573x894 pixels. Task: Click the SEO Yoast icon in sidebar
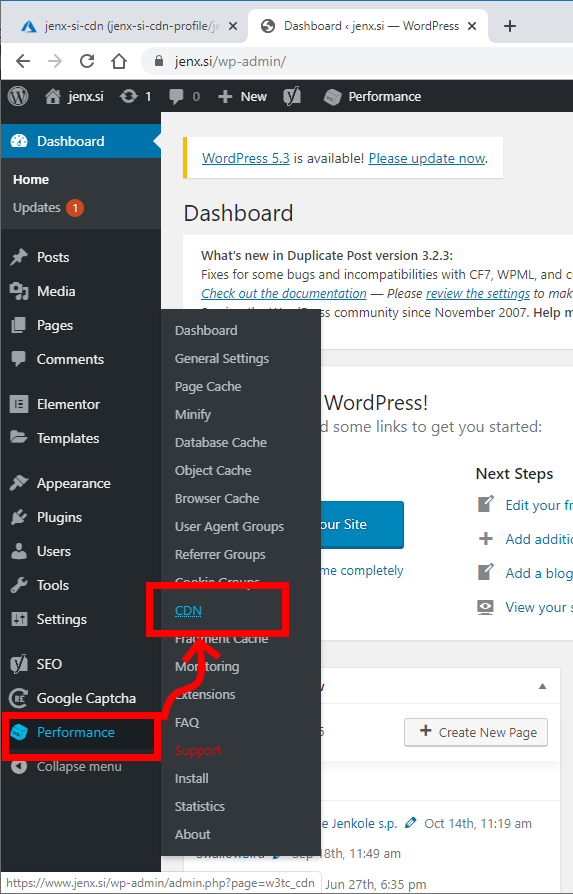pyautogui.click(x=19, y=664)
